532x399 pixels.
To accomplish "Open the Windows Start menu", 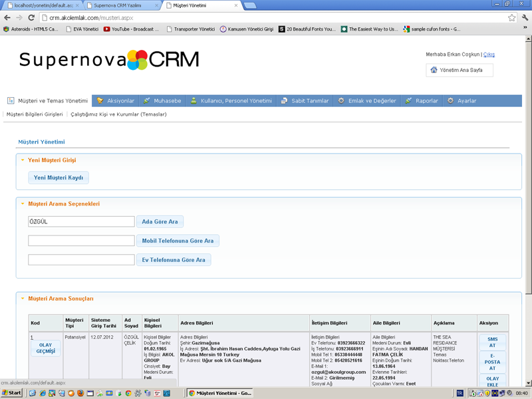I will tap(12, 393).
